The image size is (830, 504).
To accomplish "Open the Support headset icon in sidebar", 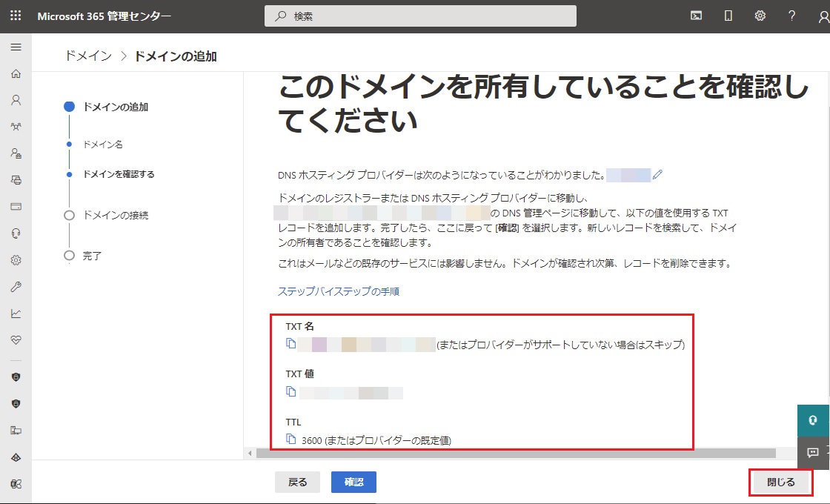I will point(16,233).
